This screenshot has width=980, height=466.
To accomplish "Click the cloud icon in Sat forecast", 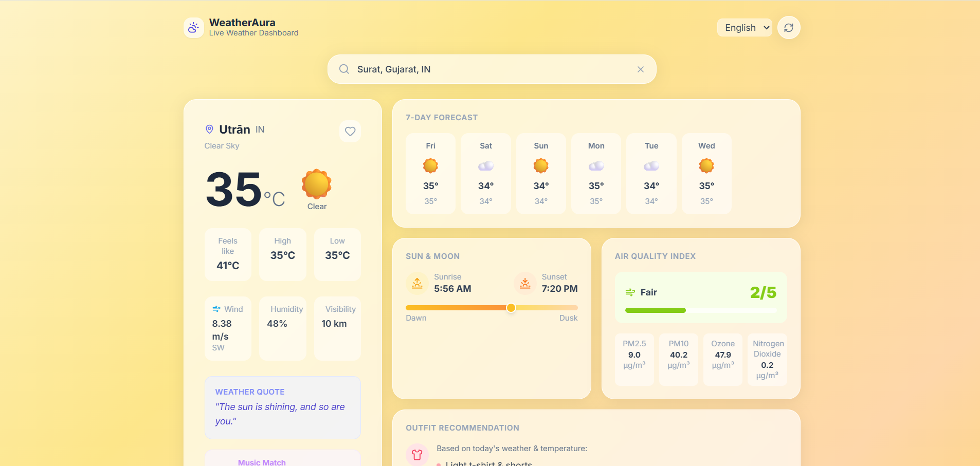I will tap(486, 166).
